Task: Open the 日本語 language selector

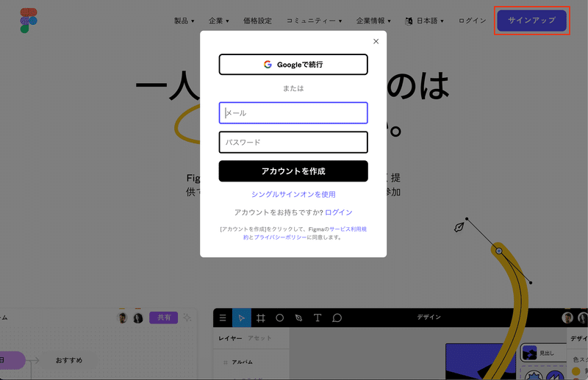Action: tap(430, 21)
